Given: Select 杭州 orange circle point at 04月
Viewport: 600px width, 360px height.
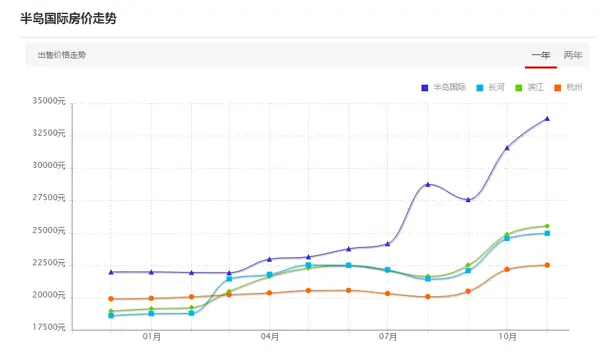Looking at the screenshot, I should point(269,293).
